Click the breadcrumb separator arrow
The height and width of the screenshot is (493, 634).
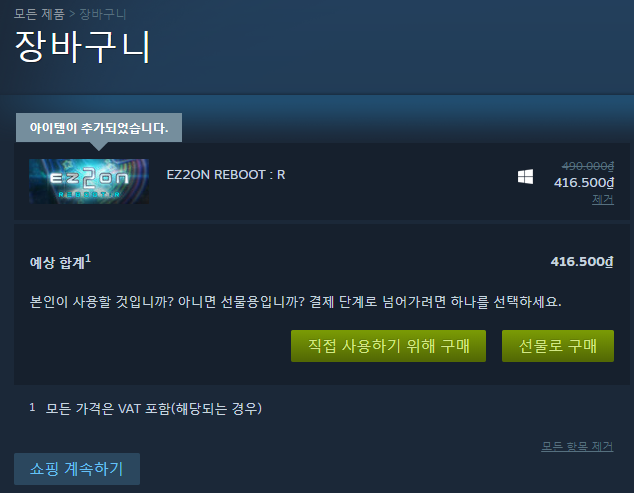[x=72, y=14]
